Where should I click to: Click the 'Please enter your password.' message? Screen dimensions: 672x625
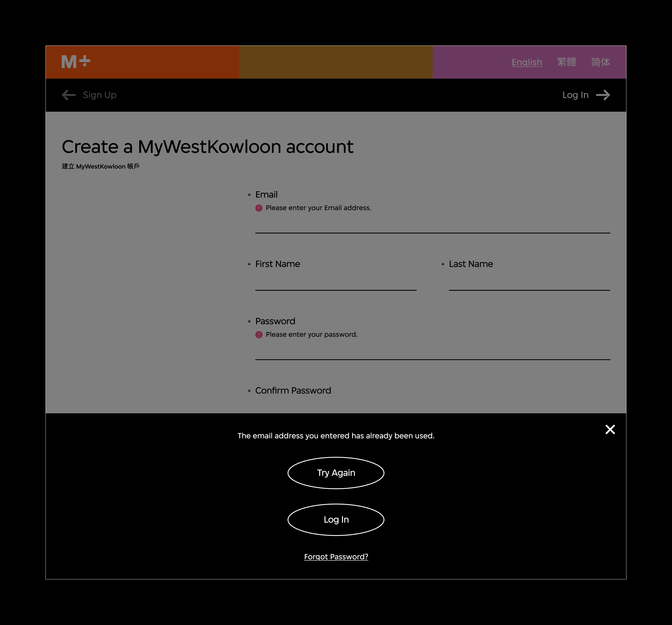(x=312, y=335)
